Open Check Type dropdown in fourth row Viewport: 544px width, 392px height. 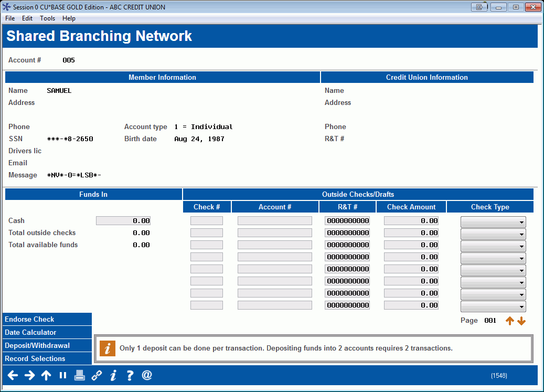493,258
